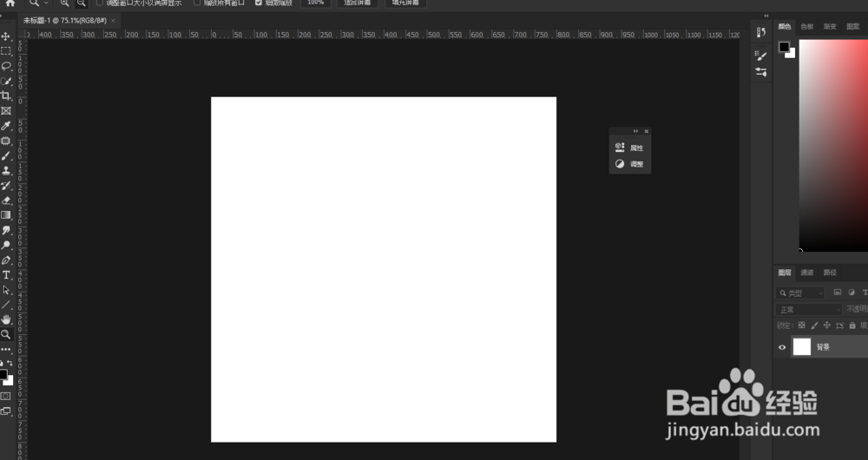Click the toolbar foreground color swatch
The image size is (868, 460).
pyautogui.click(x=3, y=374)
